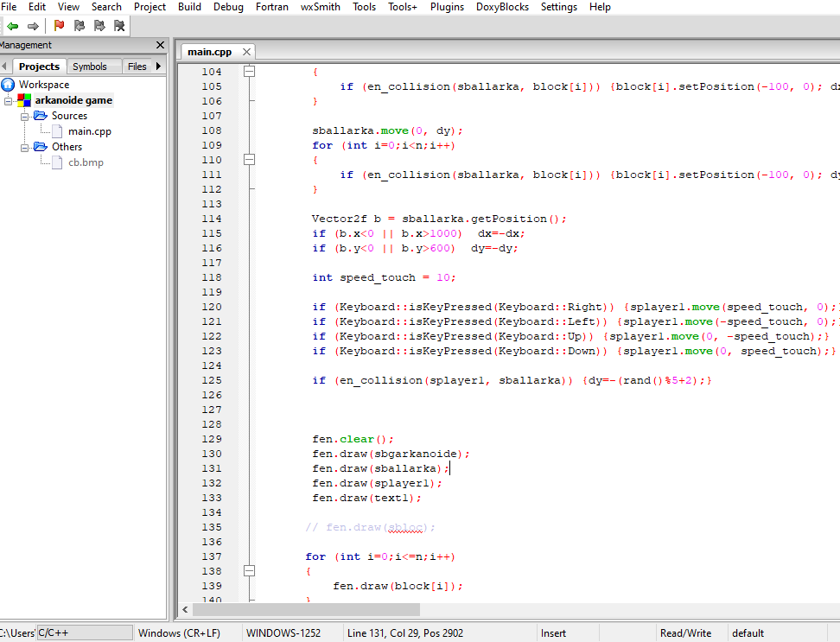The image size is (840, 642).
Task: Select arkanoide game project
Action: pyautogui.click(x=74, y=100)
